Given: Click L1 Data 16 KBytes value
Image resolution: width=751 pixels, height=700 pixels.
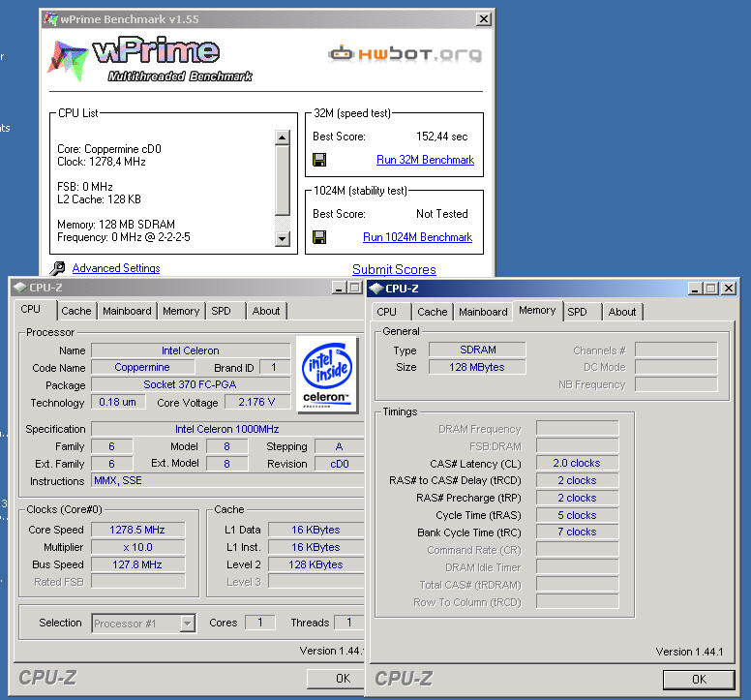Looking at the screenshot, I should (316, 530).
